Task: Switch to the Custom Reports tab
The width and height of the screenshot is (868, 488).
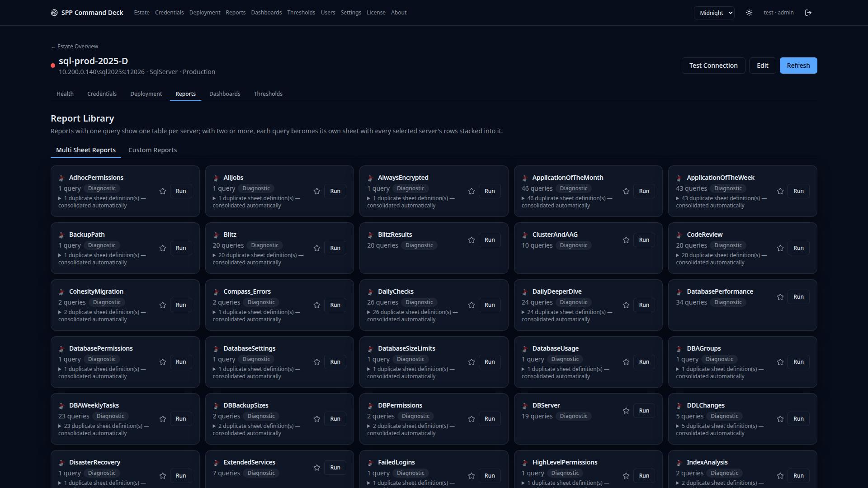Action: coord(152,150)
